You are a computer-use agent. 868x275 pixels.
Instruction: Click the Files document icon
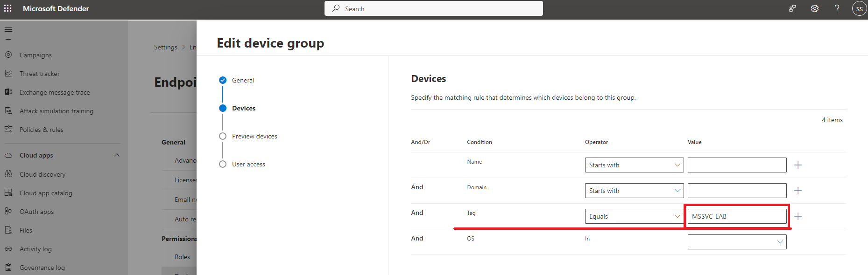(8, 230)
